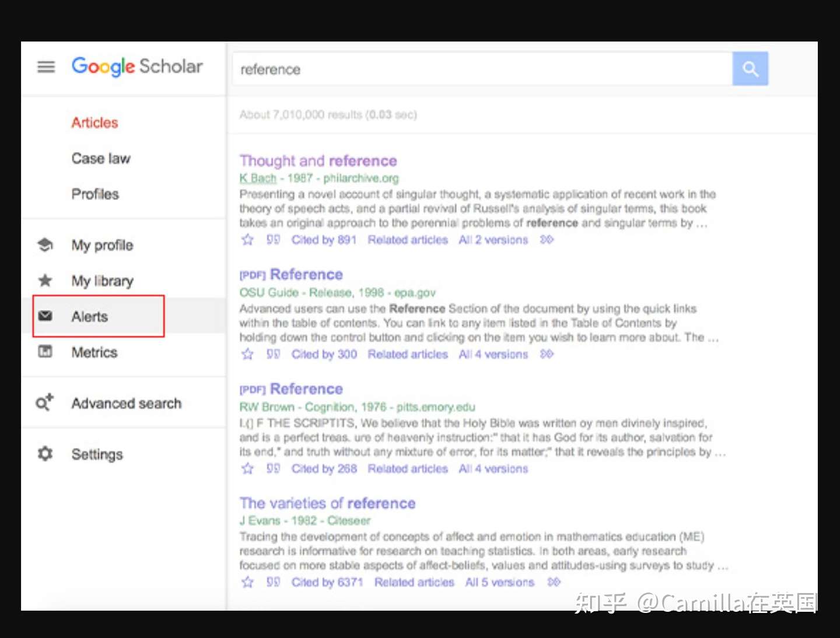The image size is (840, 638).
Task: Expand more options for 'The varieties of reference'
Action: coord(554,582)
